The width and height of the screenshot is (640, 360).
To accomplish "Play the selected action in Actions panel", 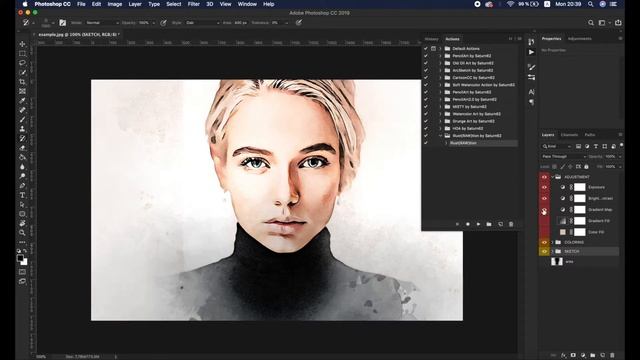I will [x=478, y=224].
